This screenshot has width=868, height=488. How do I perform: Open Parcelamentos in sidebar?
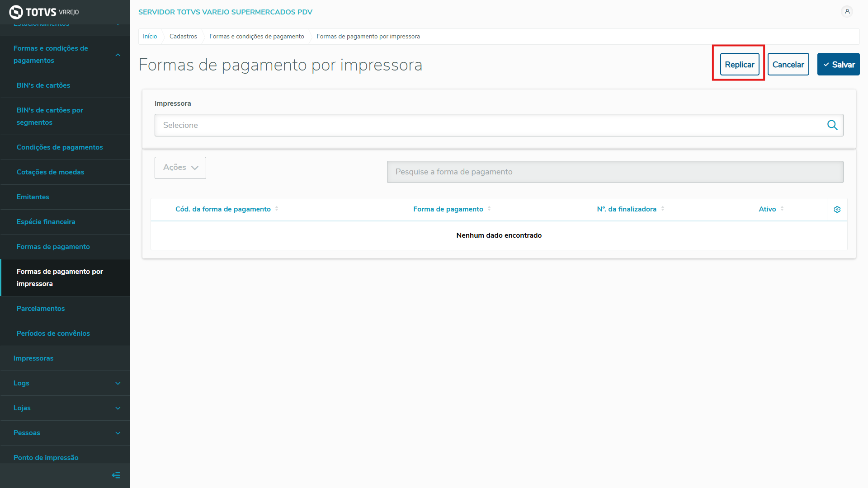41,309
